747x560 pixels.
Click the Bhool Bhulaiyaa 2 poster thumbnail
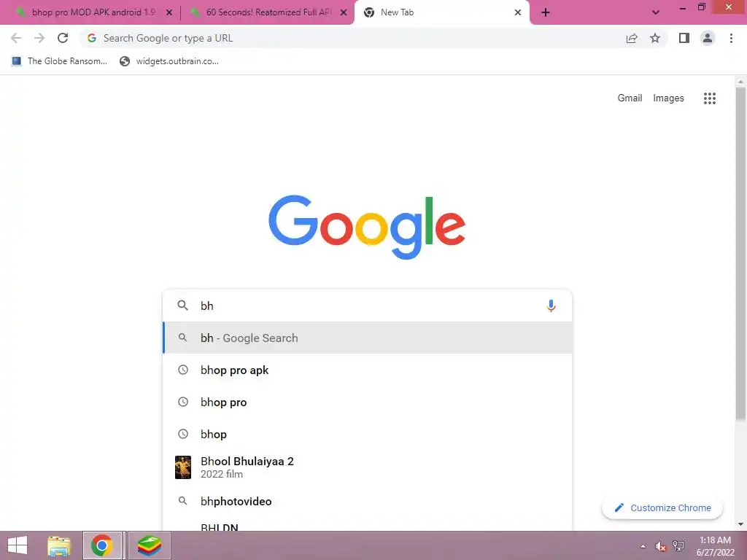pos(183,467)
